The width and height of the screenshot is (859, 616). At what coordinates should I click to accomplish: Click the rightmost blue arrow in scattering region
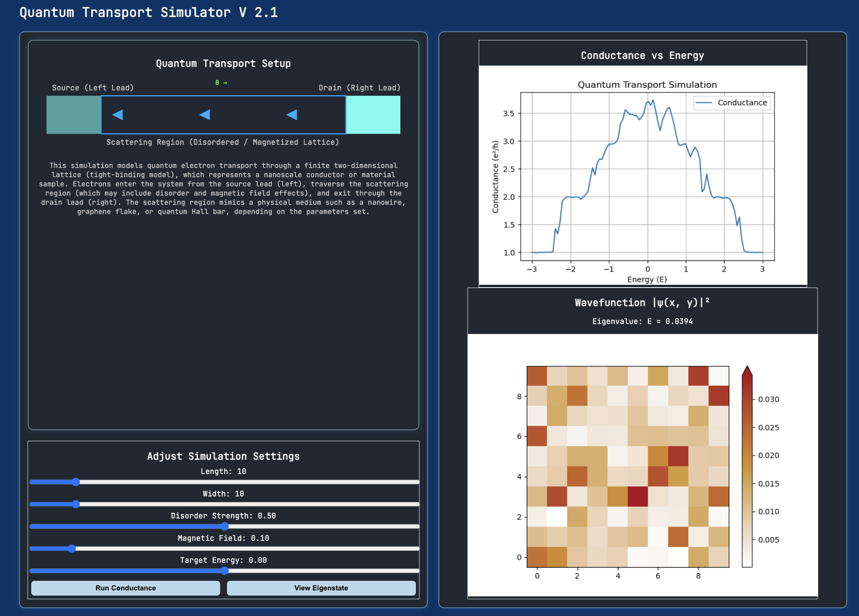(292, 115)
